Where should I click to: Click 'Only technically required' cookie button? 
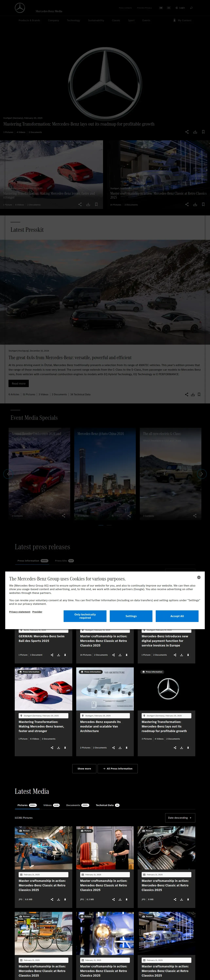[85, 616]
